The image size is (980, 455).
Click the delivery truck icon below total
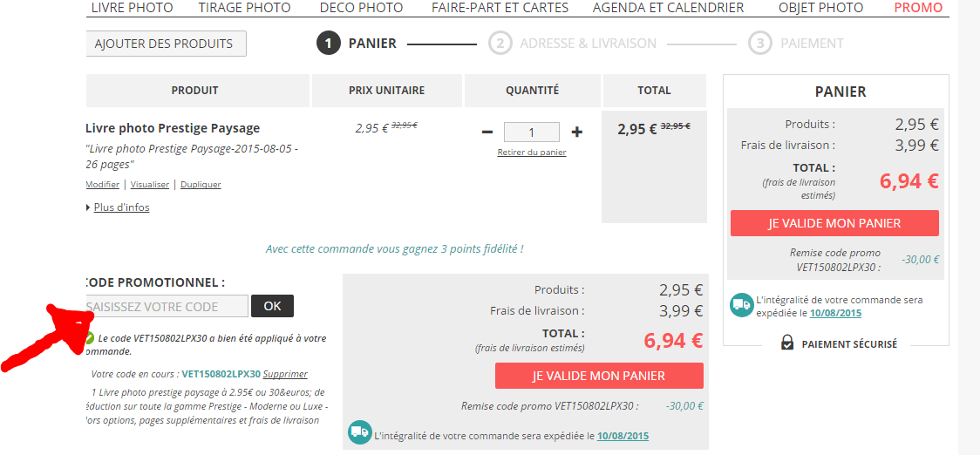tap(359, 433)
